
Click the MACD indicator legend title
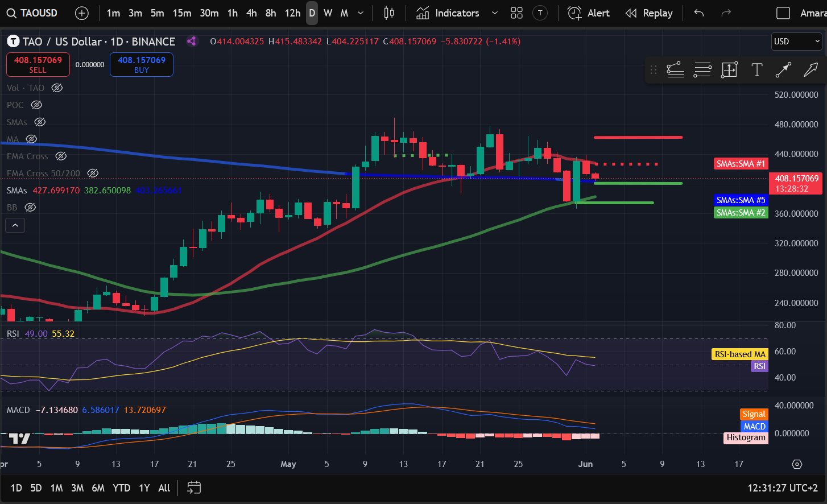(18, 410)
